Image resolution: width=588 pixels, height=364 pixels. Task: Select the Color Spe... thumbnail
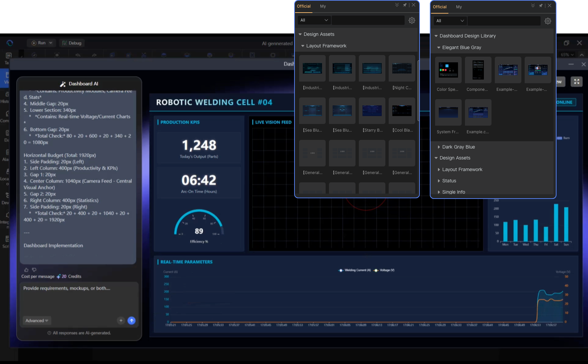coord(448,70)
